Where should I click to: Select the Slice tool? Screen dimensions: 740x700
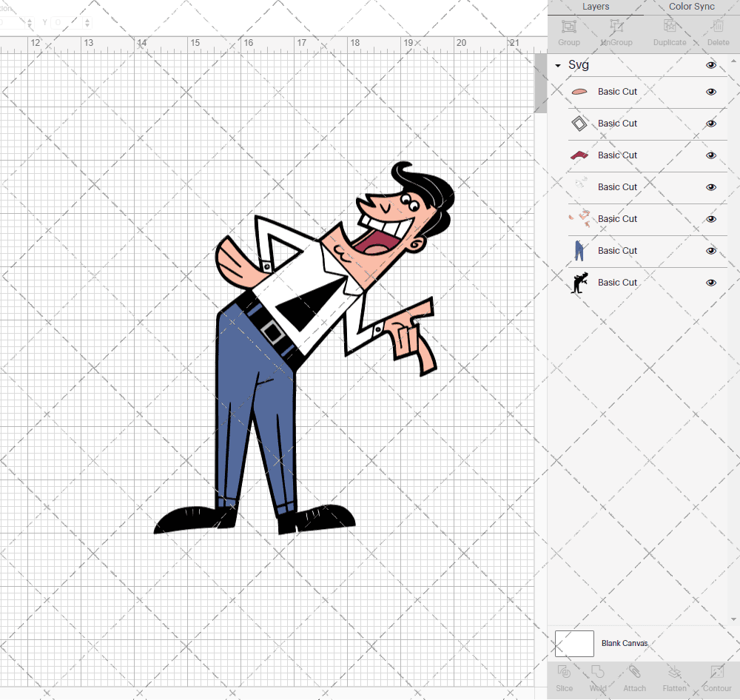564,672
